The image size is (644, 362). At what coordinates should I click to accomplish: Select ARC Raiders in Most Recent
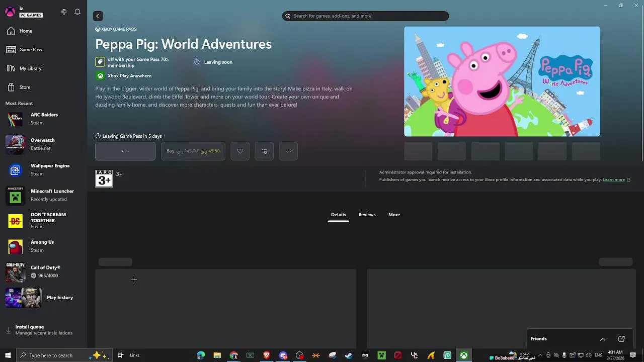[43, 119]
